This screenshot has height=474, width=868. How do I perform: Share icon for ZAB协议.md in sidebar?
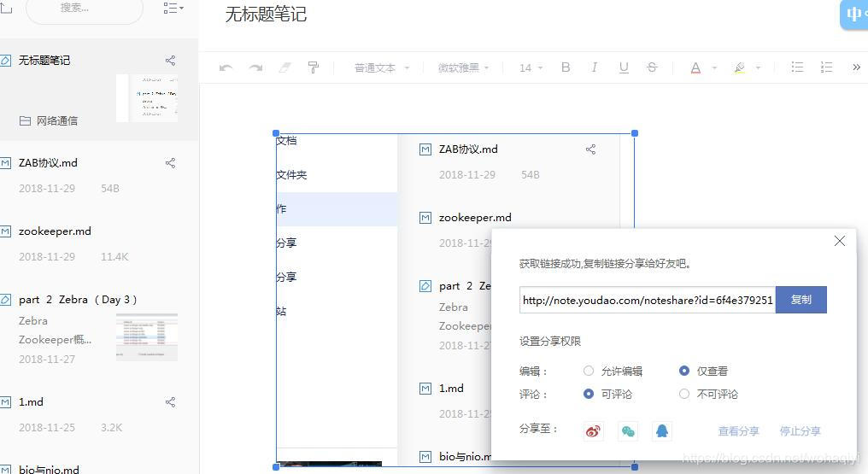coord(170,162)
